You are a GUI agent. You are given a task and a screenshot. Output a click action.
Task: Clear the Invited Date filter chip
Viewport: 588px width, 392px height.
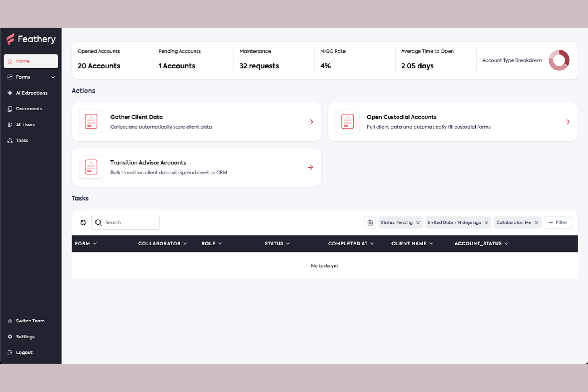(x=487, y=222)
